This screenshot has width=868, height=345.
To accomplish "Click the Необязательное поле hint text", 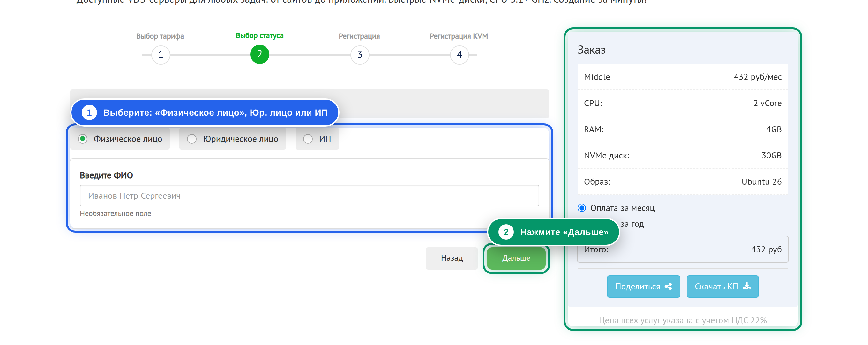I will coord(115,213).
